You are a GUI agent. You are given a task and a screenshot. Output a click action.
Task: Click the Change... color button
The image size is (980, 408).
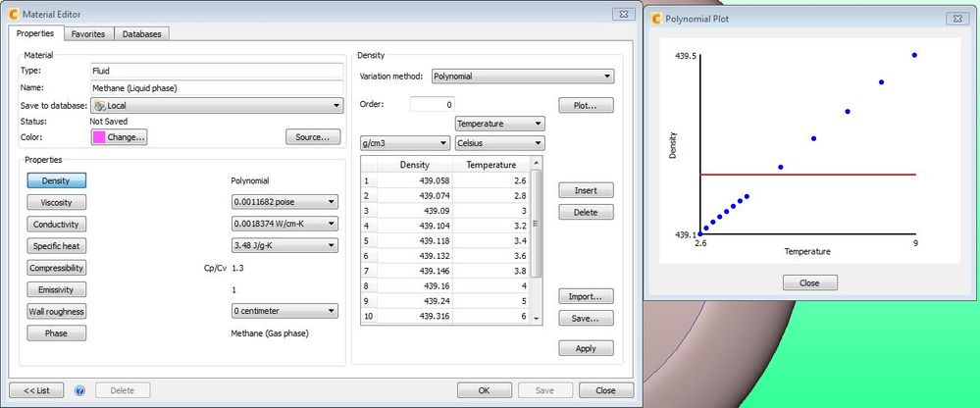[120, 137]
